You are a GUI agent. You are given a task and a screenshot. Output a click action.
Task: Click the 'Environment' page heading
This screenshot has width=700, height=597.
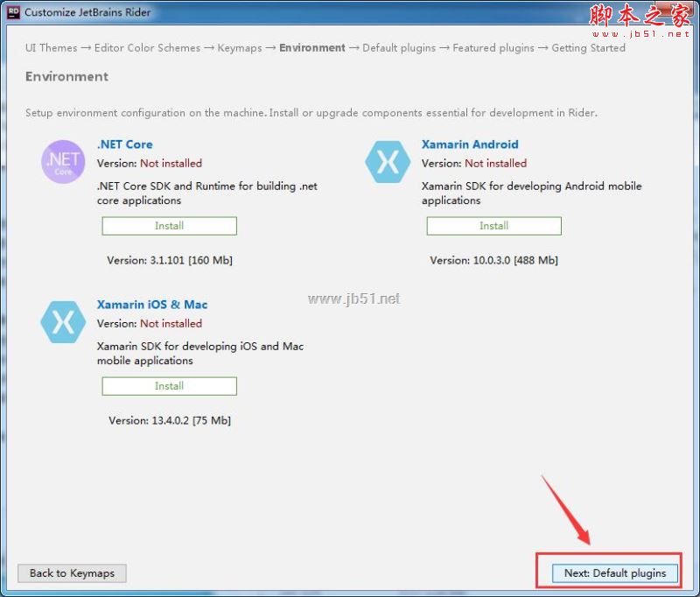pos(67,77)
